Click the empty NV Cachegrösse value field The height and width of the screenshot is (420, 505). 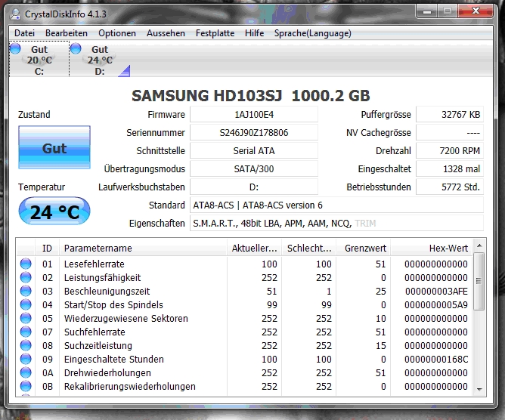[x=450, y=133]
